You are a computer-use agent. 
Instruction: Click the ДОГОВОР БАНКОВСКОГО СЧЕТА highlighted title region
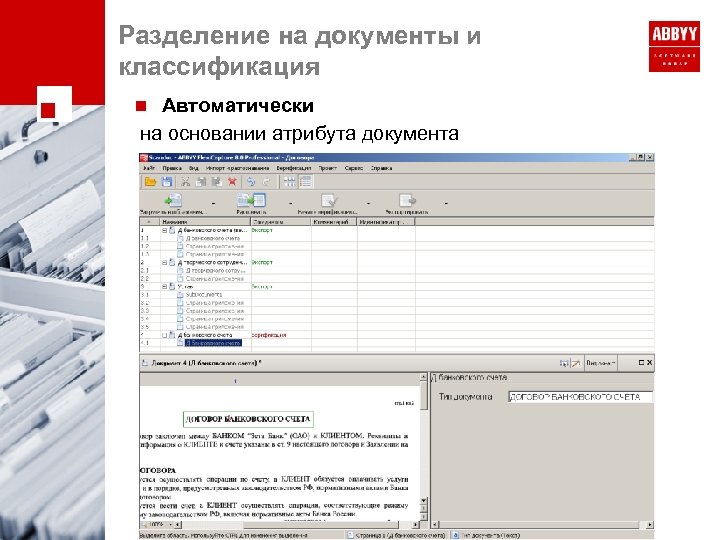[x=248, y=419]
